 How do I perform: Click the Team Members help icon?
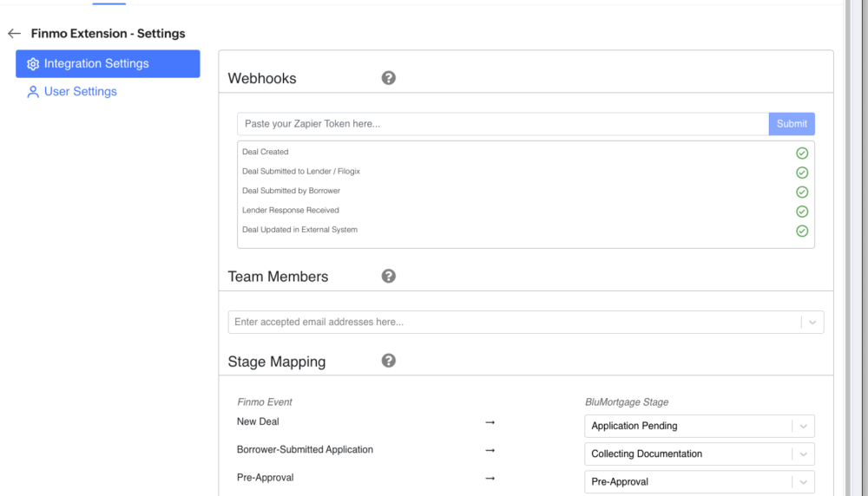pyautogui.click(x=389, y=276)
